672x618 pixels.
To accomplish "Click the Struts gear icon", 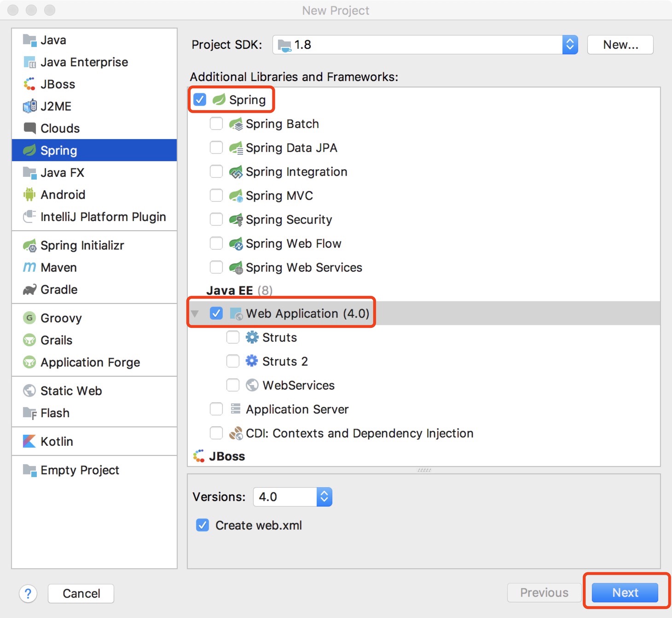I will click(x=252, y=337).
